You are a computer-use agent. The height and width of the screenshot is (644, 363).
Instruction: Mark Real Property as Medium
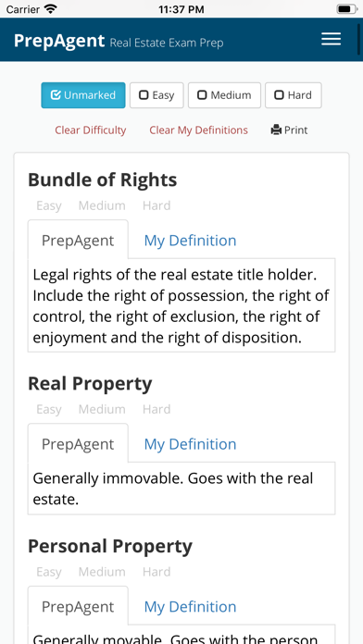pyautogui.click(x=102, y=409)
